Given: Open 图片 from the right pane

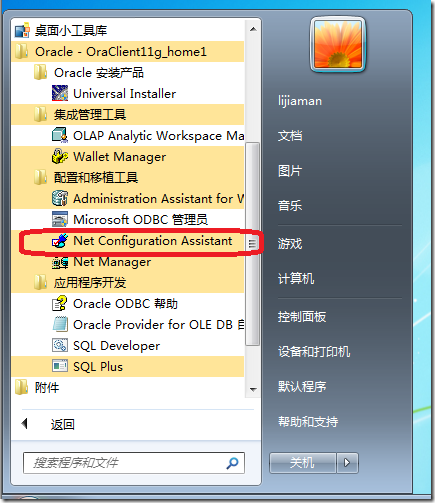Looking at the screenshot, I should 290,171.
